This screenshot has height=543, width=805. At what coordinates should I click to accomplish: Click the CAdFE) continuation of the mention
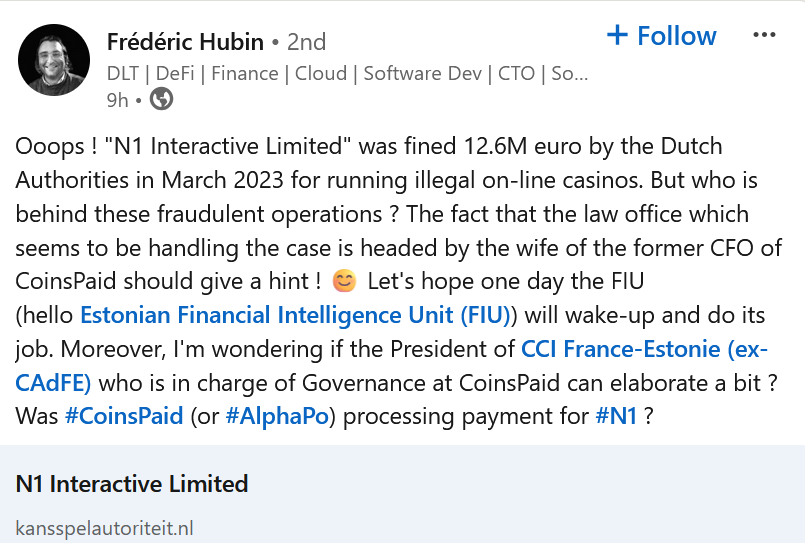pyautogui.click(x=53, y=383)
